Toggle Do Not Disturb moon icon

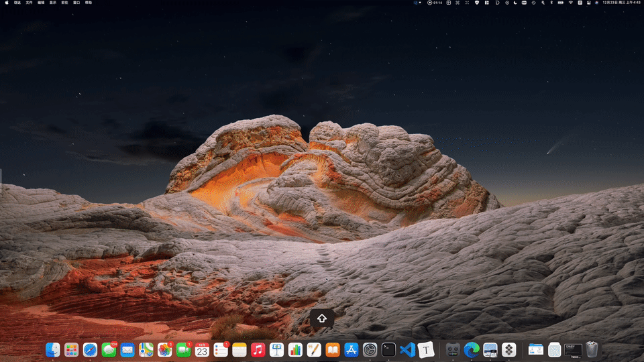click(x=515, y=3)
